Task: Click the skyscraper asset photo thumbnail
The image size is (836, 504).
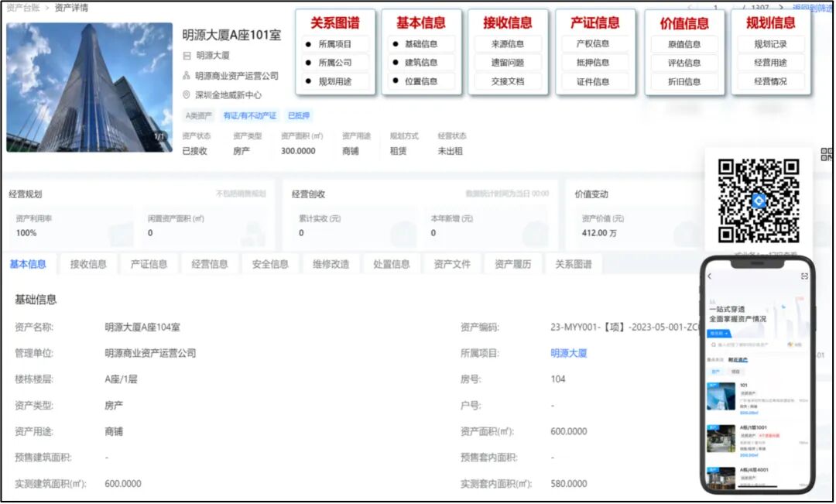Action: tap(89, 87)
